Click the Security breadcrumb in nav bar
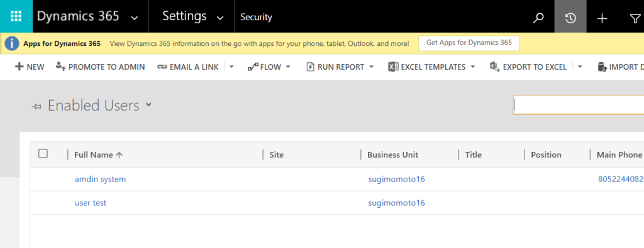Viewport: 644px width, 248px height. (x=257, y=17)
